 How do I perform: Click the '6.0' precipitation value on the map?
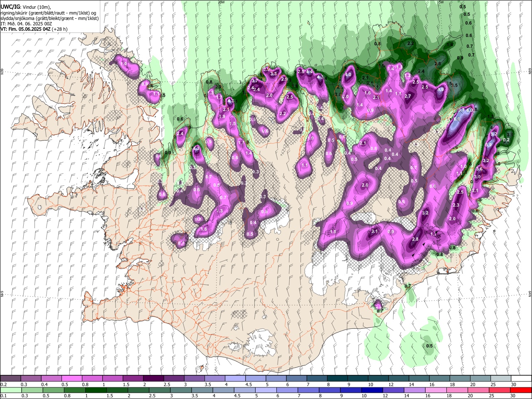click(457, 119)
